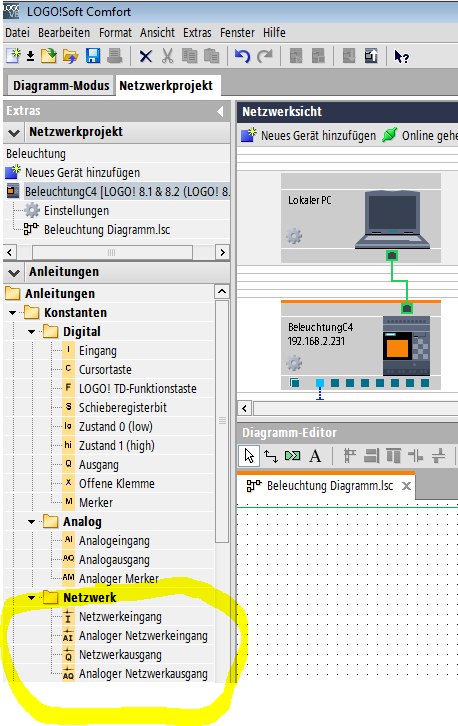Click the New document toolbar icon

point(13,56)
